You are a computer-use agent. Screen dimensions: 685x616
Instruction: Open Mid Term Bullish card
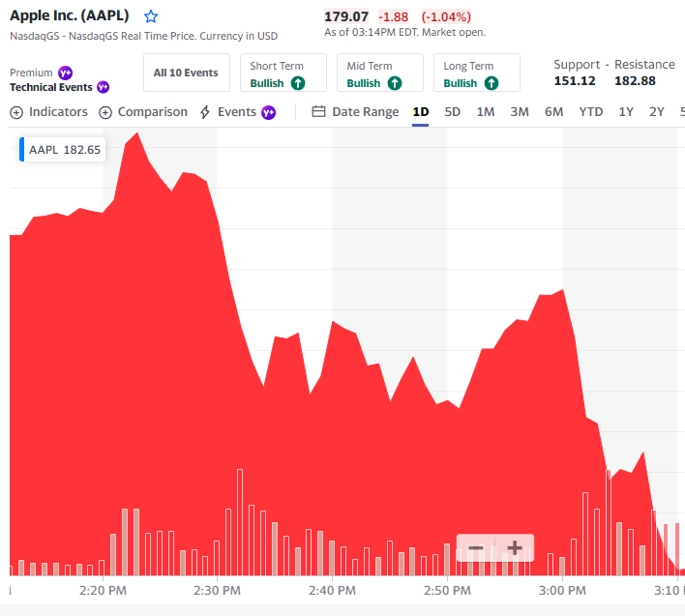[x=380, y=73]
